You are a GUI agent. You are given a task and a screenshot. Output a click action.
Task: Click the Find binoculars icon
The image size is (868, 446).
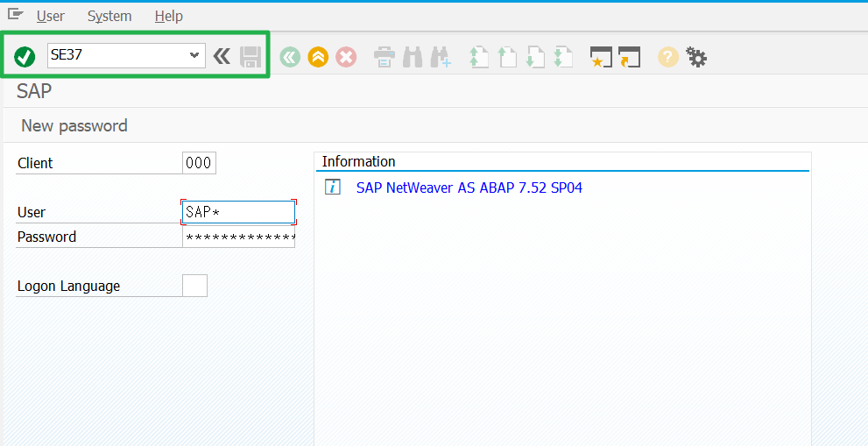(413, 58)
